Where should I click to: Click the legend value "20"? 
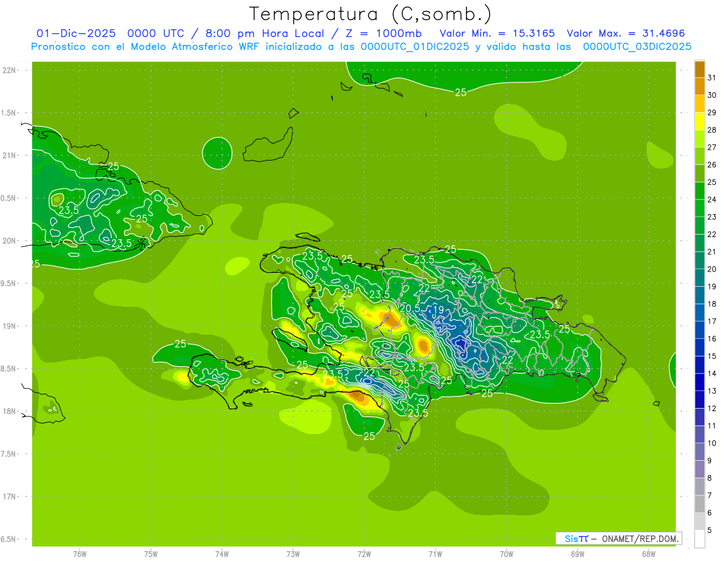click(x=712, y=269)
